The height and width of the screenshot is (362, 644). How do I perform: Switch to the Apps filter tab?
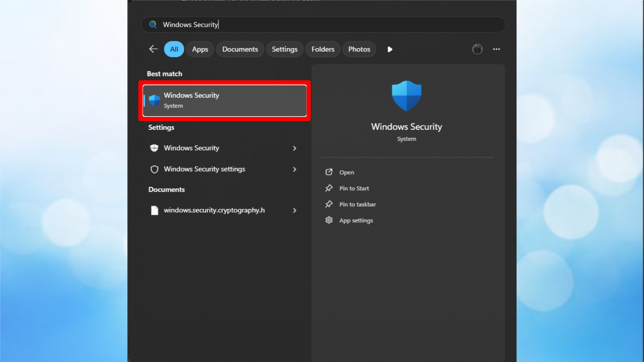[x=200, y=49]
